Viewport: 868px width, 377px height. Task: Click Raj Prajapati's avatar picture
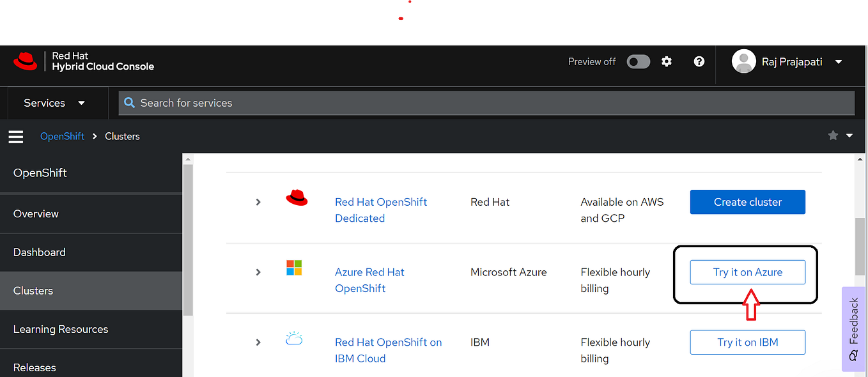coord(743,61)
